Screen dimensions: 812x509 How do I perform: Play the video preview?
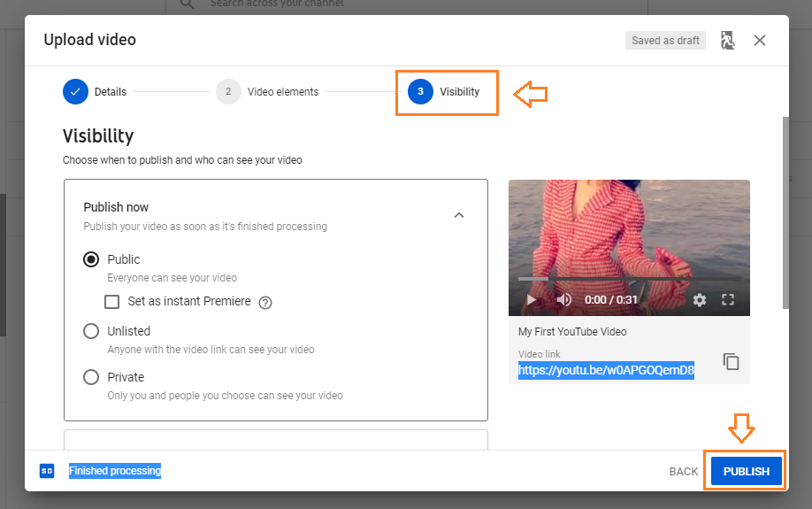[532, 300]
